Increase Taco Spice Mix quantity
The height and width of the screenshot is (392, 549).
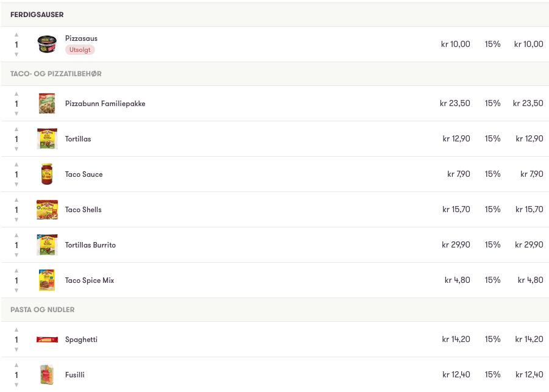coord(16,271)
